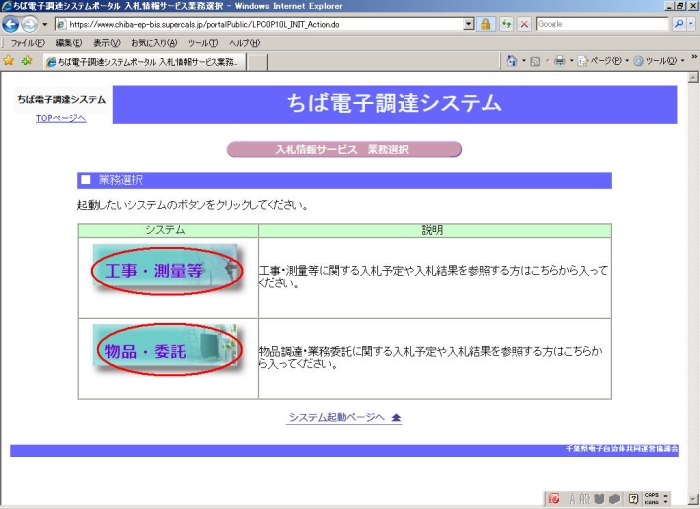700x509 pixels.
Task: Click the 物品調達・業務委託に関する description text
Action: pyautogui.click(x=430, y=357)
